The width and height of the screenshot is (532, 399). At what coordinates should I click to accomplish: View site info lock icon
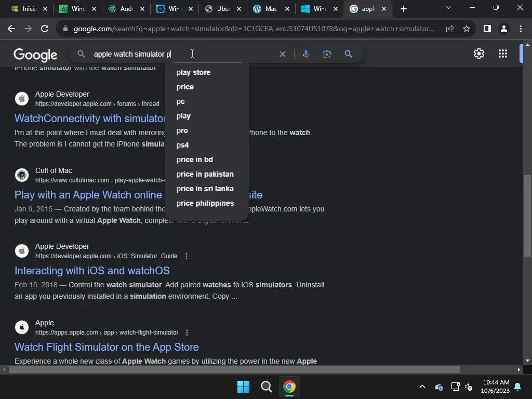pos(65,29)
